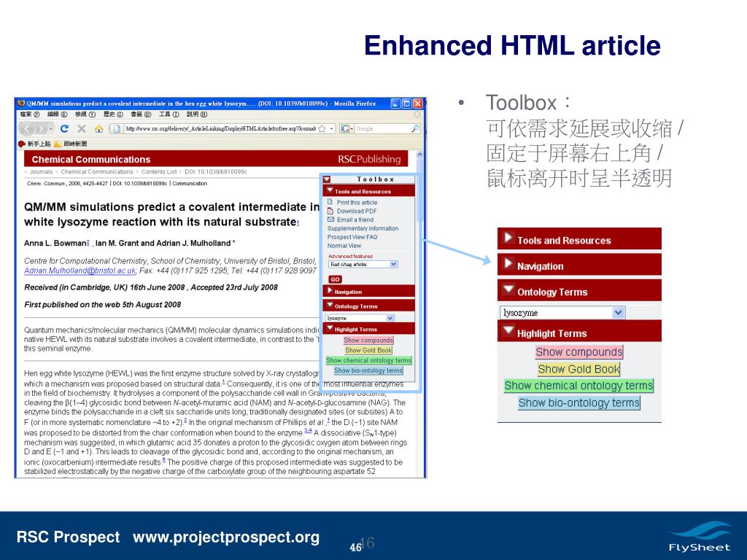Expand Tools and Resources in enlarged toolbox callout

(508, 237)
